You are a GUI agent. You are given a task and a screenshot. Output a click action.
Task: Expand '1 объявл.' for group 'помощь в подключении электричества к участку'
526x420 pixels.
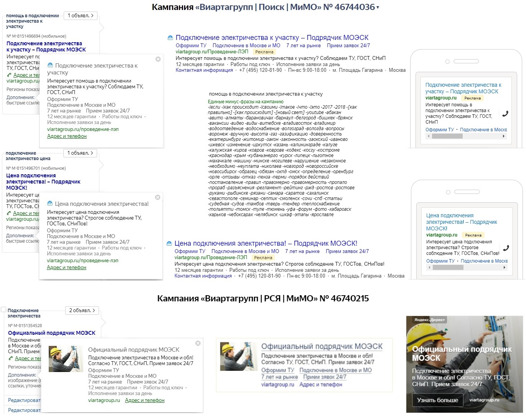(x=80, y=16)
